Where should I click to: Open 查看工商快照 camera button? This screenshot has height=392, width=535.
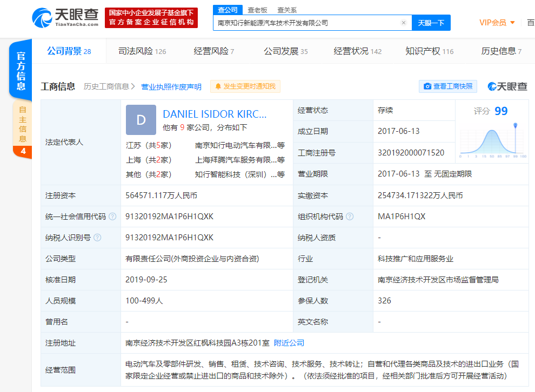(x=448, y=86)
